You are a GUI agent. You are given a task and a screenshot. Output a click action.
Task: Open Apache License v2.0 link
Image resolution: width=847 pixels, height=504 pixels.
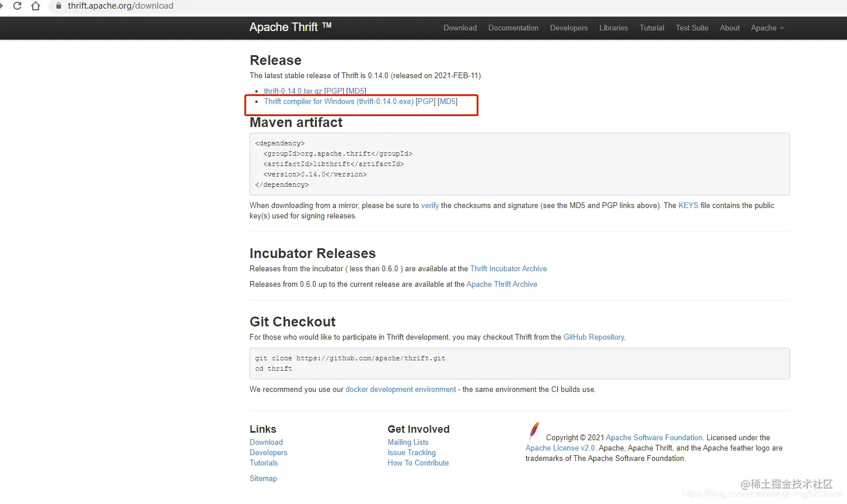(x=560, y=448)
